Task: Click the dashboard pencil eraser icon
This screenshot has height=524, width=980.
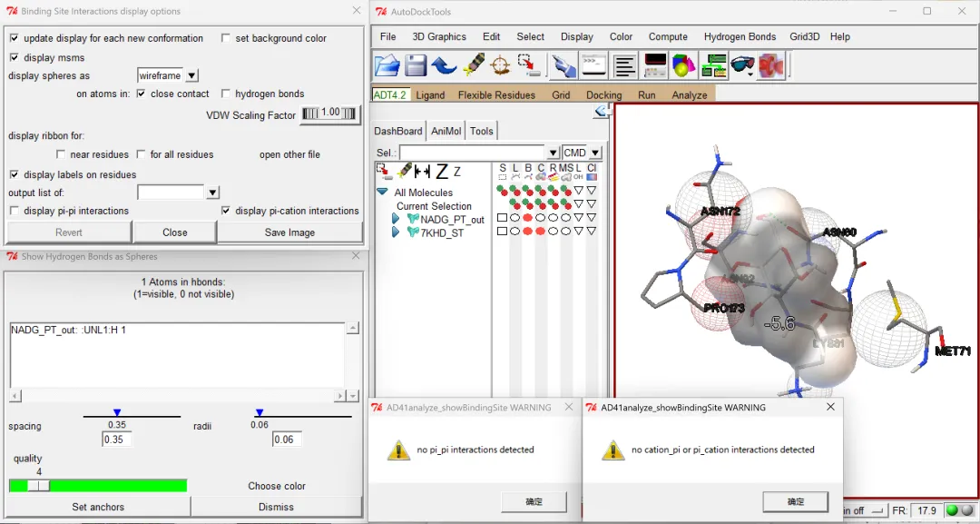Action: pyautogui.click(x=405, y=170)
